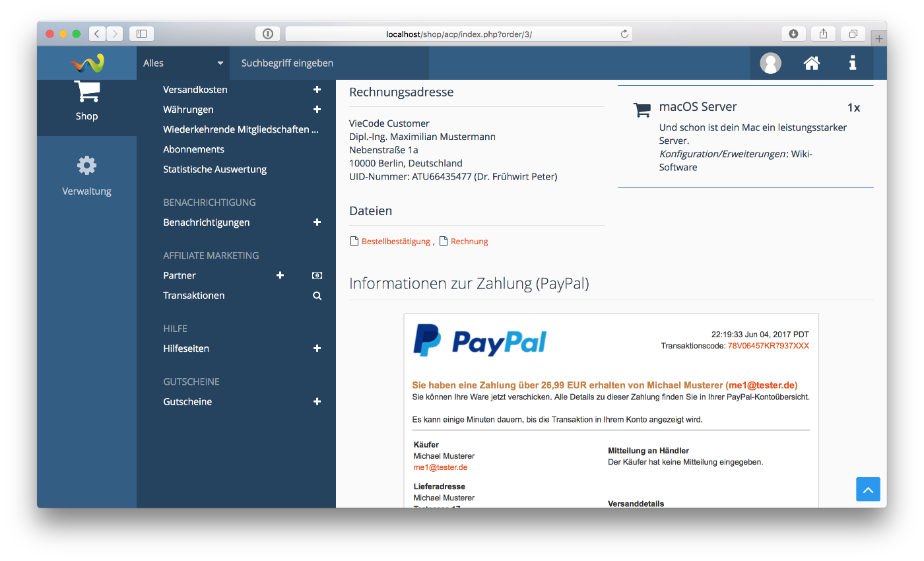Click plus icon beside Gutscheine
Screen dimensions: 924x561
pos(317,401)
